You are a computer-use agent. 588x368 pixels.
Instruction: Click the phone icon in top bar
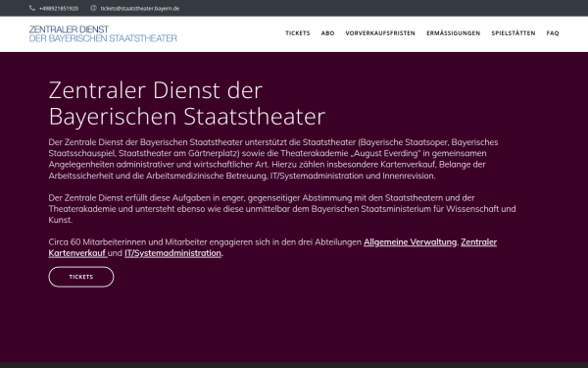coord(32,8)
